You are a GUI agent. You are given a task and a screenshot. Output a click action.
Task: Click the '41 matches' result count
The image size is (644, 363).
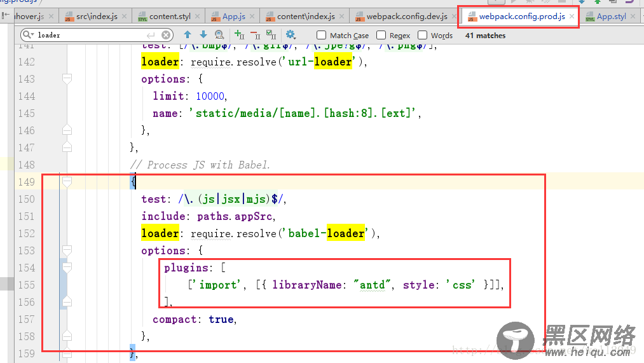485,36
